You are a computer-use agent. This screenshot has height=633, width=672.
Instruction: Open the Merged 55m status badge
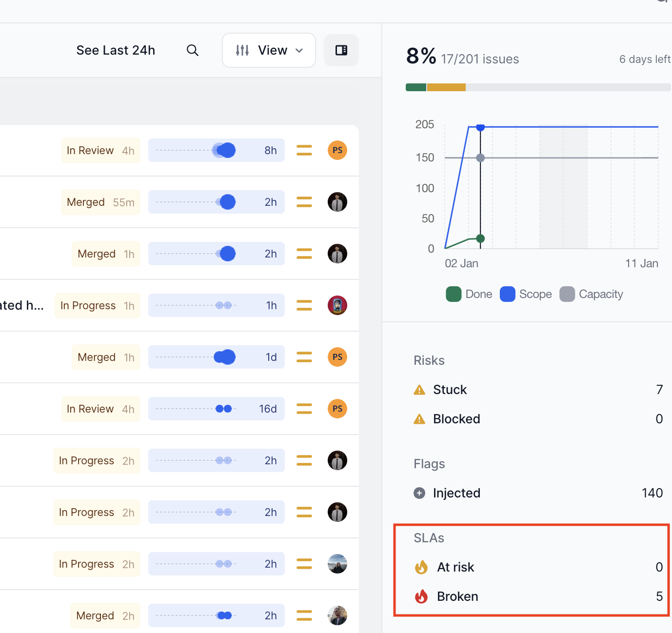point(100,202)
